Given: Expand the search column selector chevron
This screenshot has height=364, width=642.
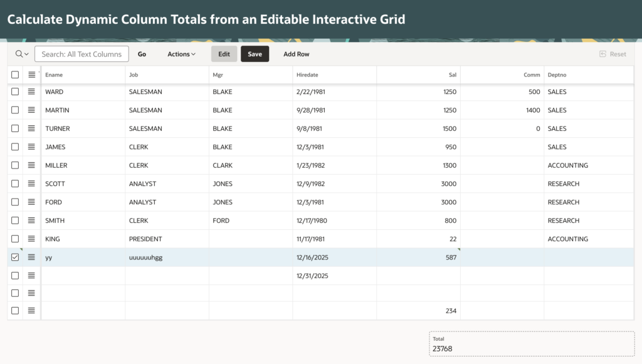Looking at the screenshot, I should 26,54.
